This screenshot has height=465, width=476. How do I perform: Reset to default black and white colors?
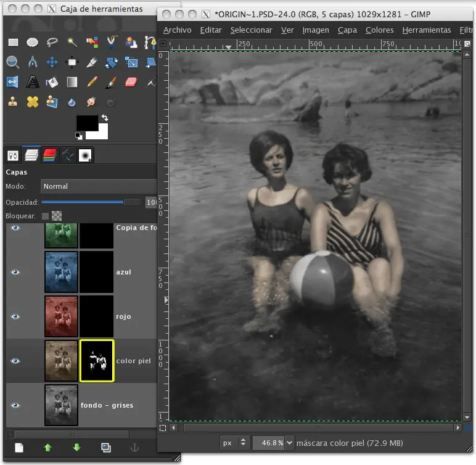79,136
